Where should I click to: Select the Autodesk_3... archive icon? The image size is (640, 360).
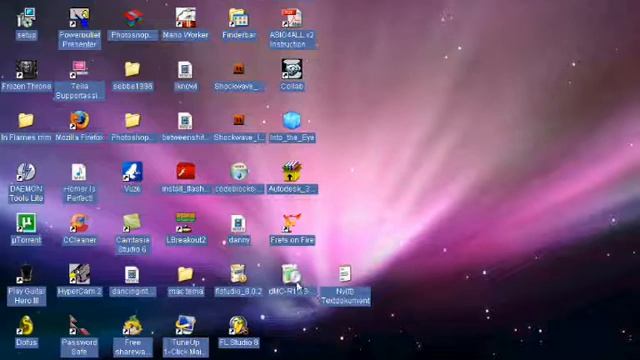pyautogui.click(x=292, y=172)
